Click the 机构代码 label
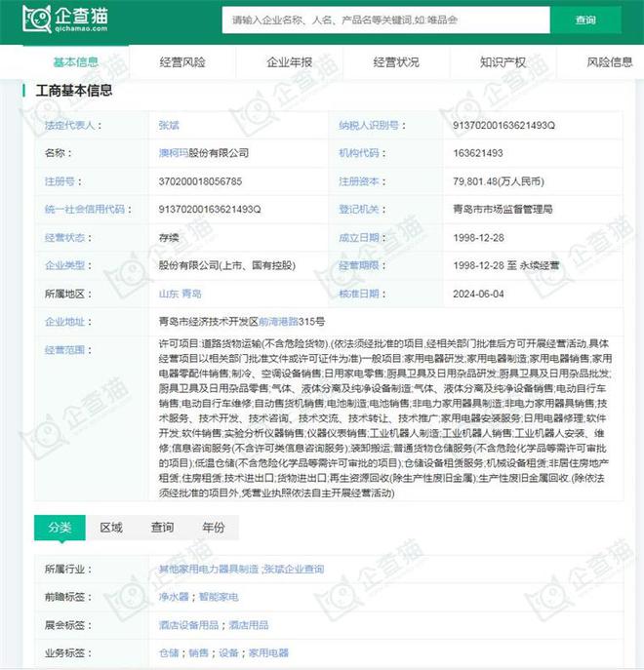 coord(359,153)
